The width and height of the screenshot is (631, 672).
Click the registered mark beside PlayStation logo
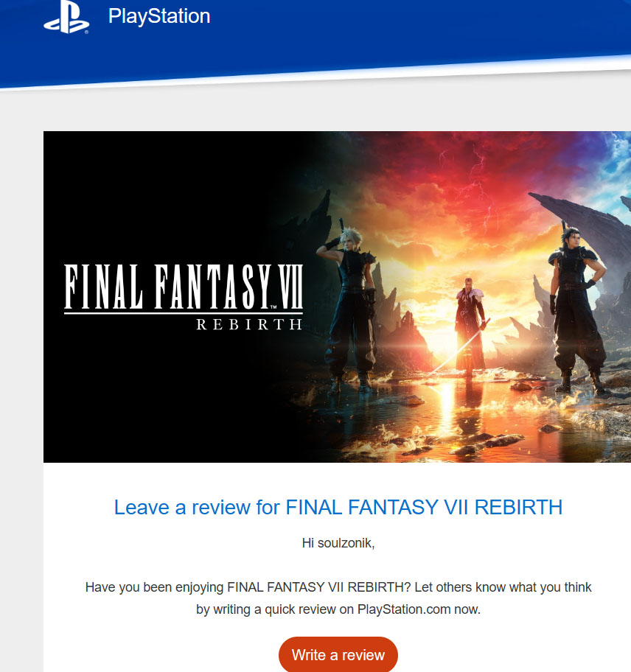86,31
